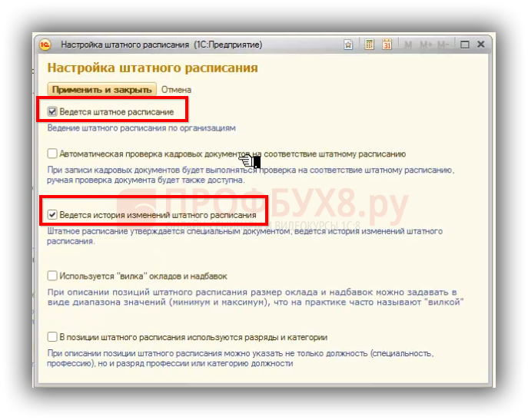Enable Автоматическая проверка кадровых документов checkbox
The image size is (528, 420).
pos(53,154)
